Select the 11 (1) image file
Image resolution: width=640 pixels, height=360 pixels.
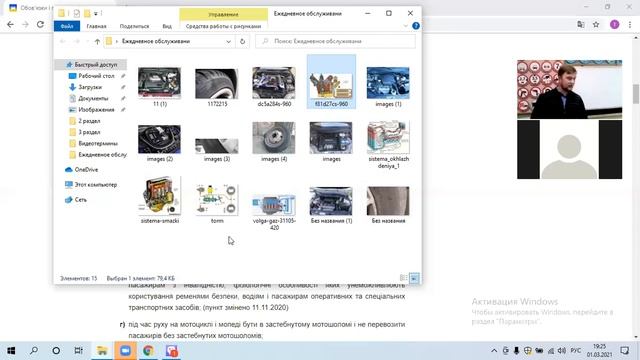pos(160,87)
